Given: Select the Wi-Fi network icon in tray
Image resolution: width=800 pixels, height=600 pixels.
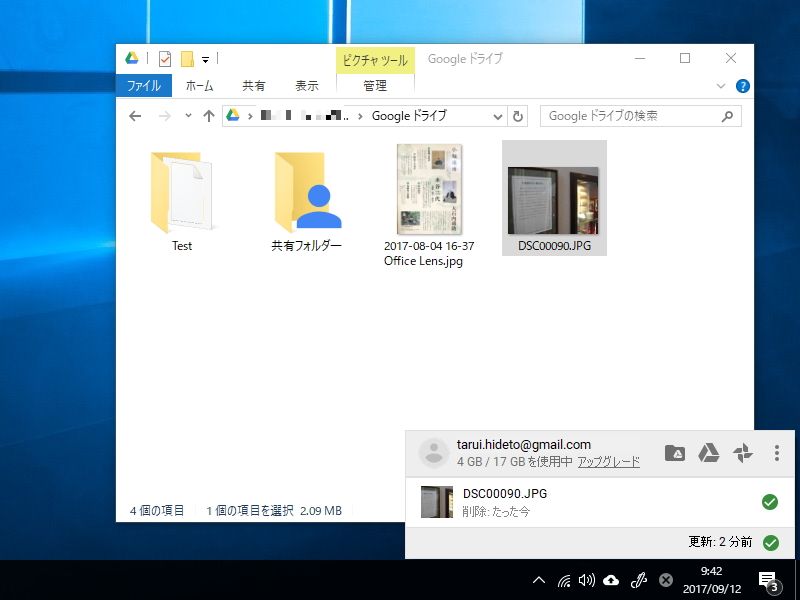Looking at the screenshot, I should 564,580.
